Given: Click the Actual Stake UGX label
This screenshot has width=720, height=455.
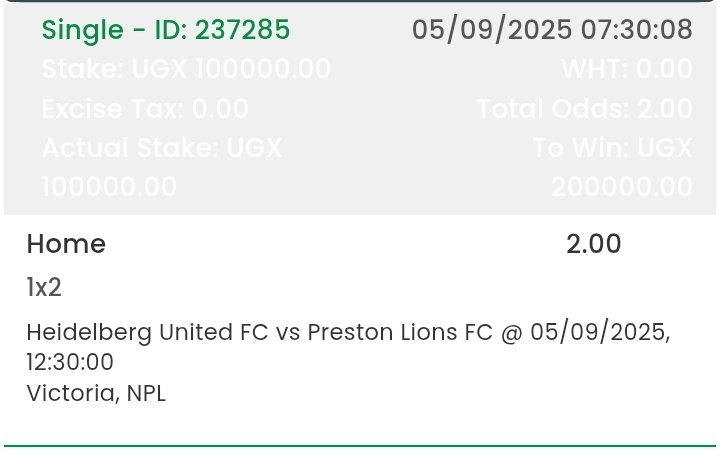Looking at the screenshot, I should click(162, 148).
